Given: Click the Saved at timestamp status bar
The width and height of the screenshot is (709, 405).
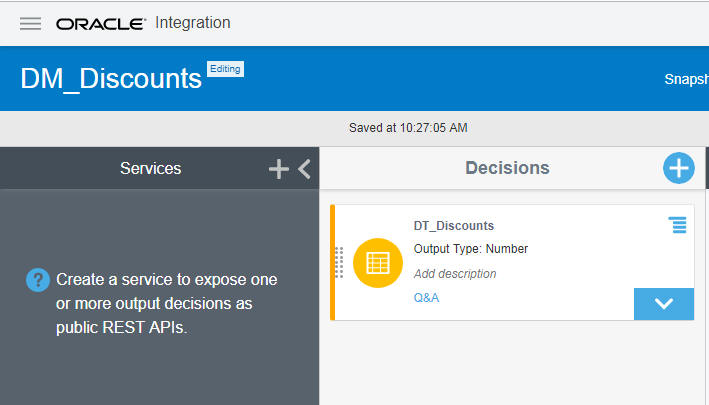Looking at the screenshot, I should 408,128.
